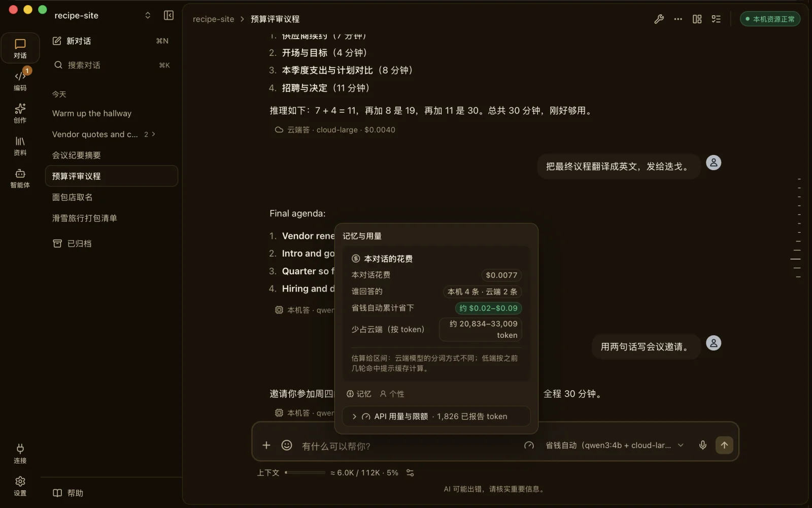812x508 pixels.
Task: Start voice input with microphone
Action: click(703, 446)
